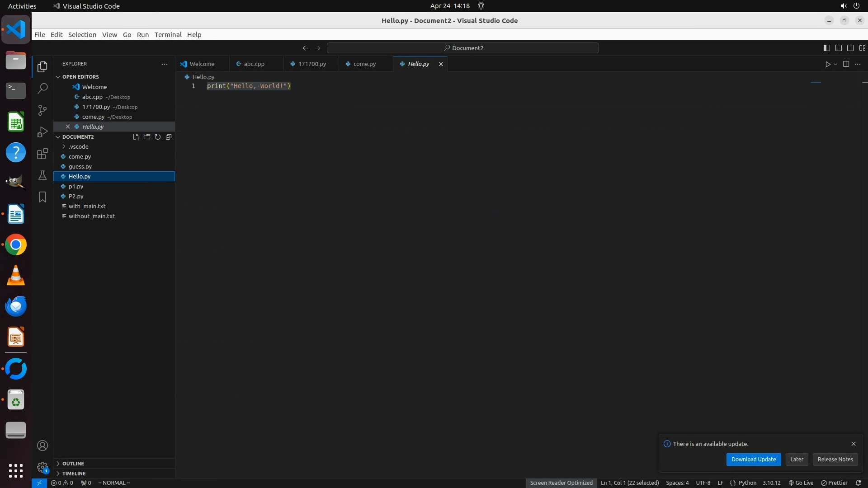
Task: Open the Terminal menu
Action: coord(168,35)
